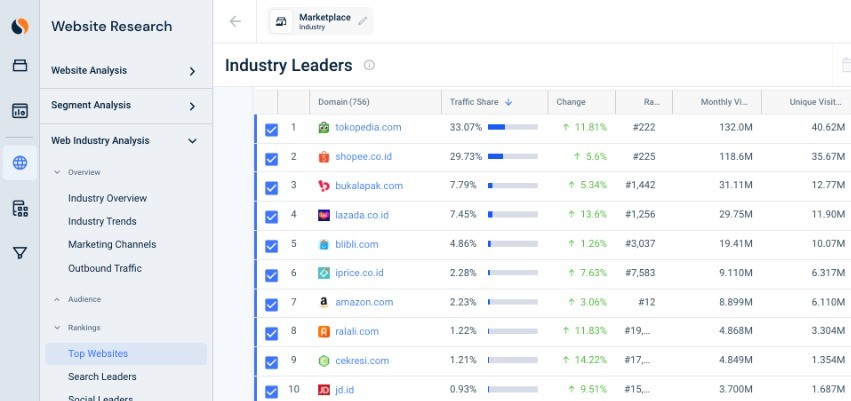Expand the Website Analysis section
This screenshot has width=851, height=401.
point(192,71)
